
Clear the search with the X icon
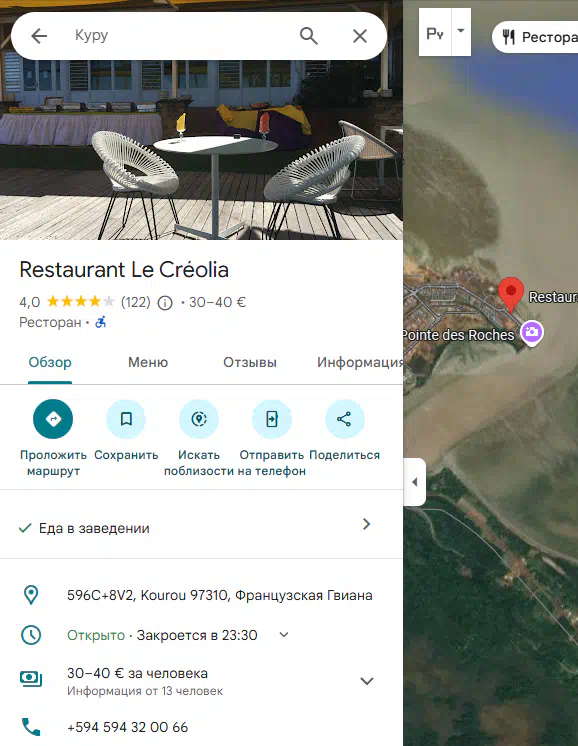(360, 36)
